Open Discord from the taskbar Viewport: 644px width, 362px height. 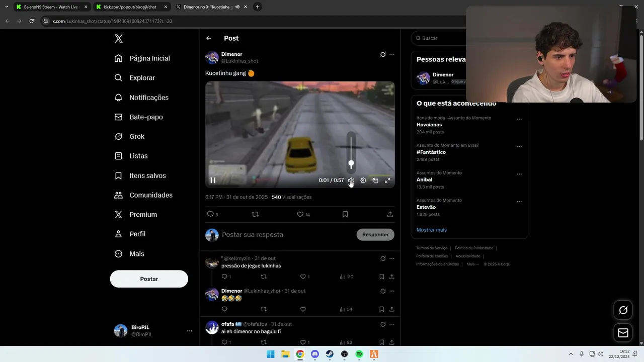(x=315, y=354)
